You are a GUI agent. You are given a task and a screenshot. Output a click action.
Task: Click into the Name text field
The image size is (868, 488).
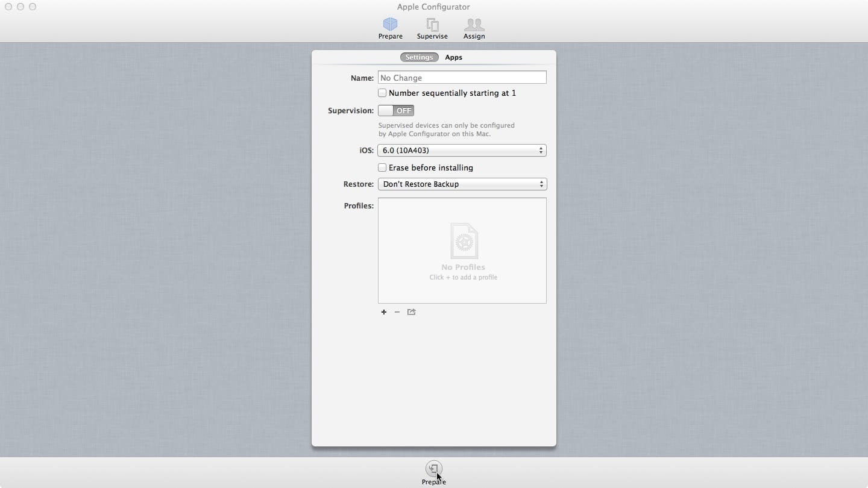462,78
